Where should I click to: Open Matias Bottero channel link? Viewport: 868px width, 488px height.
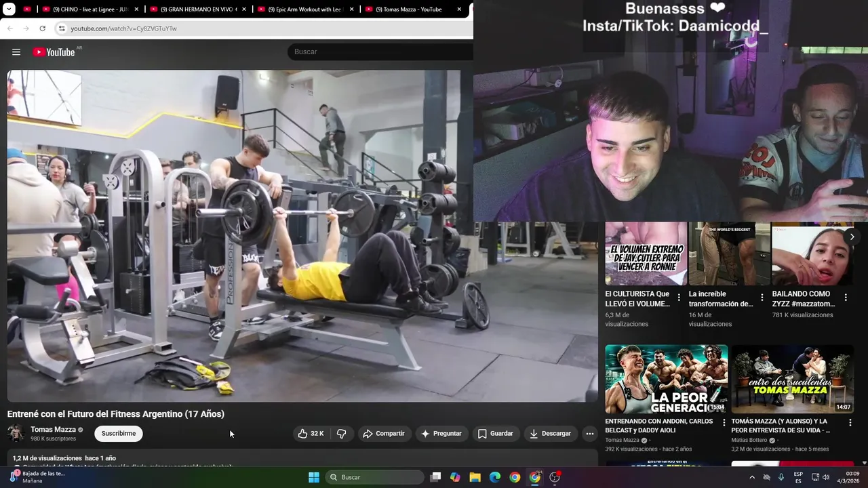(x=749, y=441)
